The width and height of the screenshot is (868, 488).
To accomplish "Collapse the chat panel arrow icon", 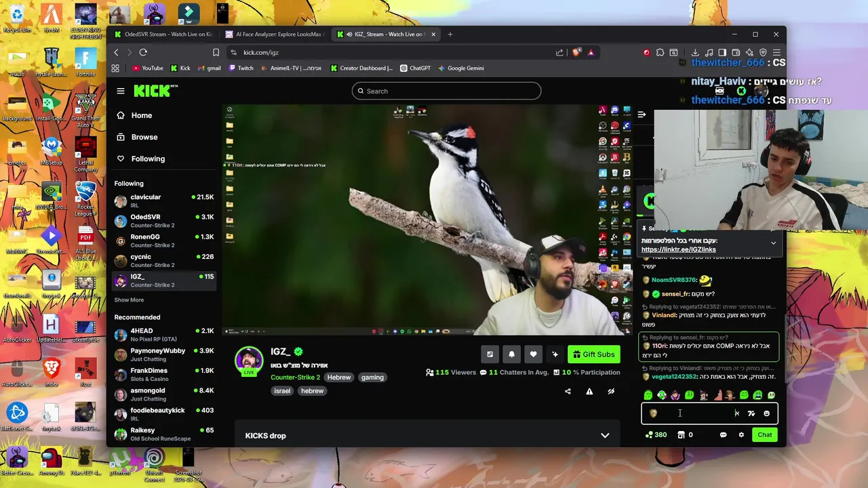I will pos(642,115).
